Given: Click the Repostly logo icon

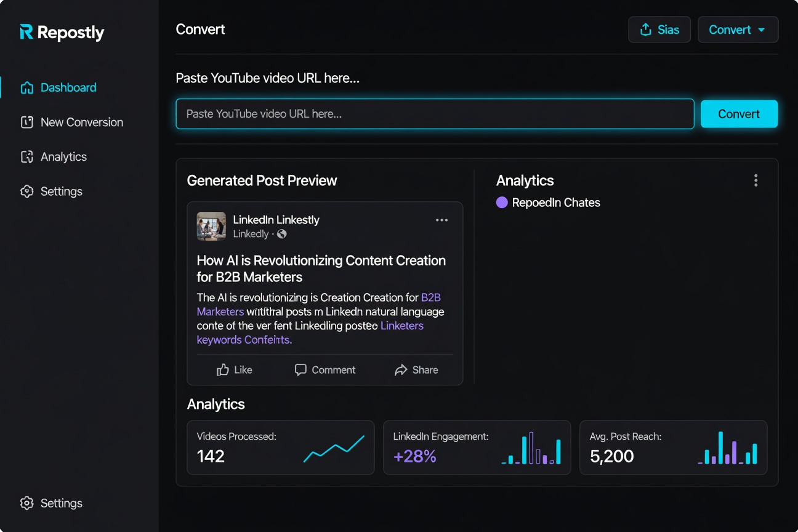Looking at the screenshot, I should click(x=26, y=32).
